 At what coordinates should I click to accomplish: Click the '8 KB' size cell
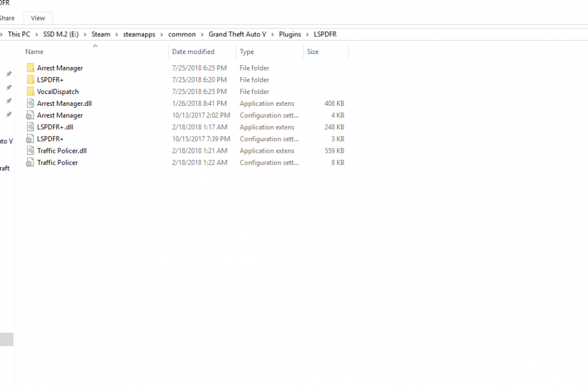point(338,162)
